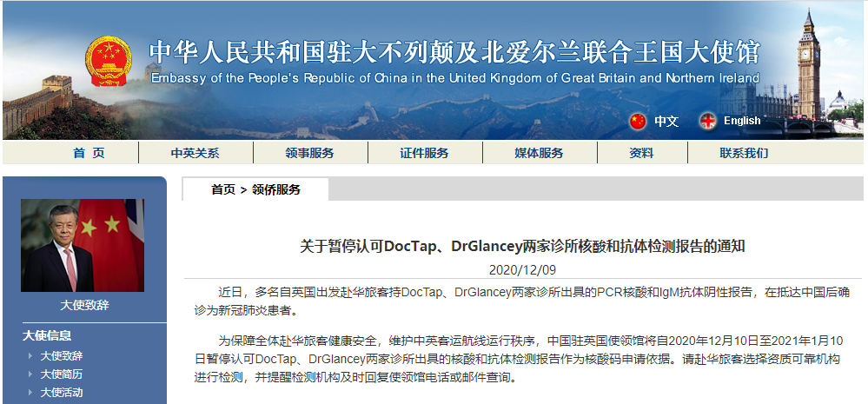
Task: Switch site language to 中文
Action: pos(666,122)
